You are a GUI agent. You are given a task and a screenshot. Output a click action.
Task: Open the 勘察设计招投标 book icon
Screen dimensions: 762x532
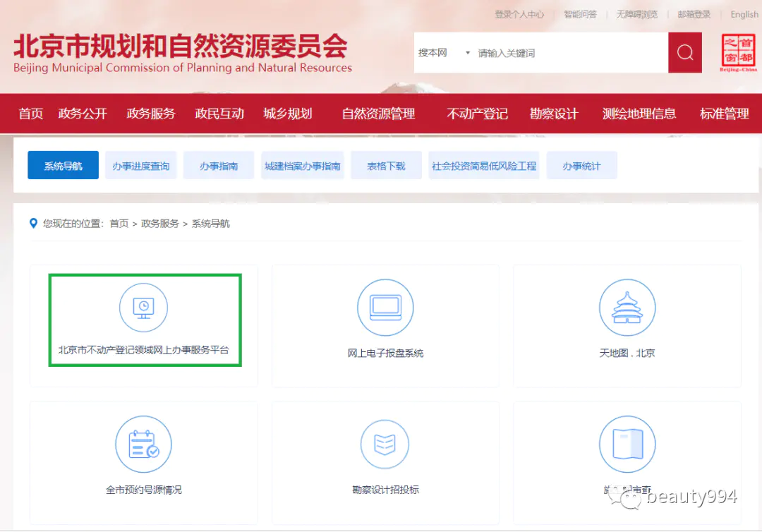point(385,445)
